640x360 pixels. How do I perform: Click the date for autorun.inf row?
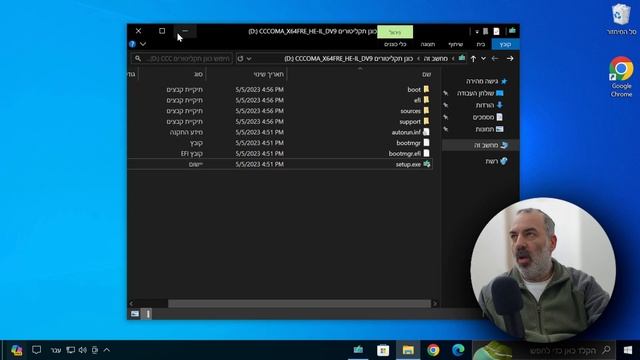point(259,132)
